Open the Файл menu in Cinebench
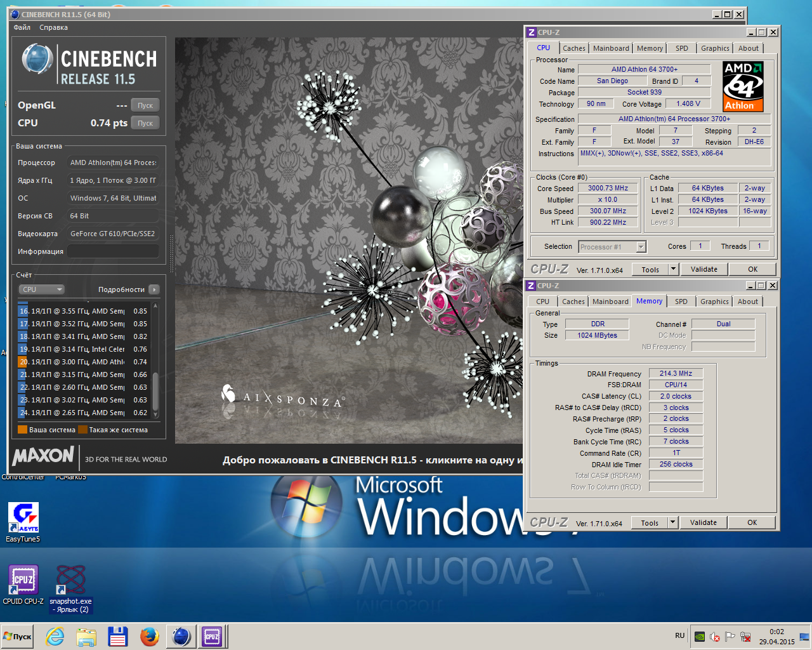This screenshot has height=650, width=812. coord(22,27)
